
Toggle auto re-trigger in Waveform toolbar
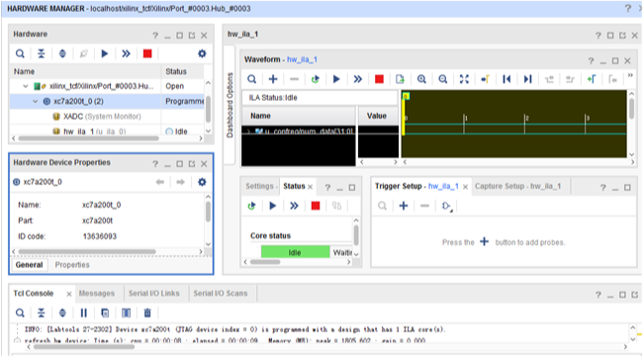coord(315,79)
